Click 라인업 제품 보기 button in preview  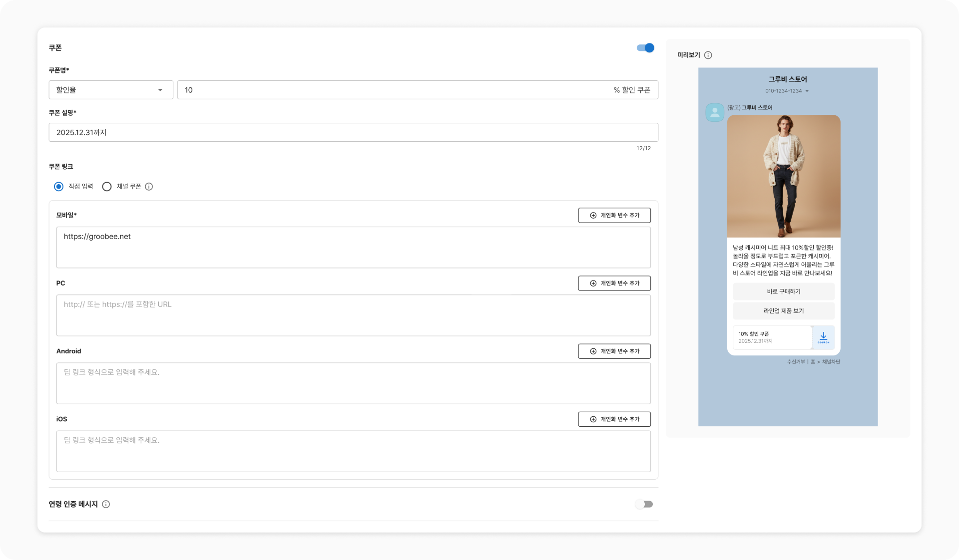tap(783, 311)
